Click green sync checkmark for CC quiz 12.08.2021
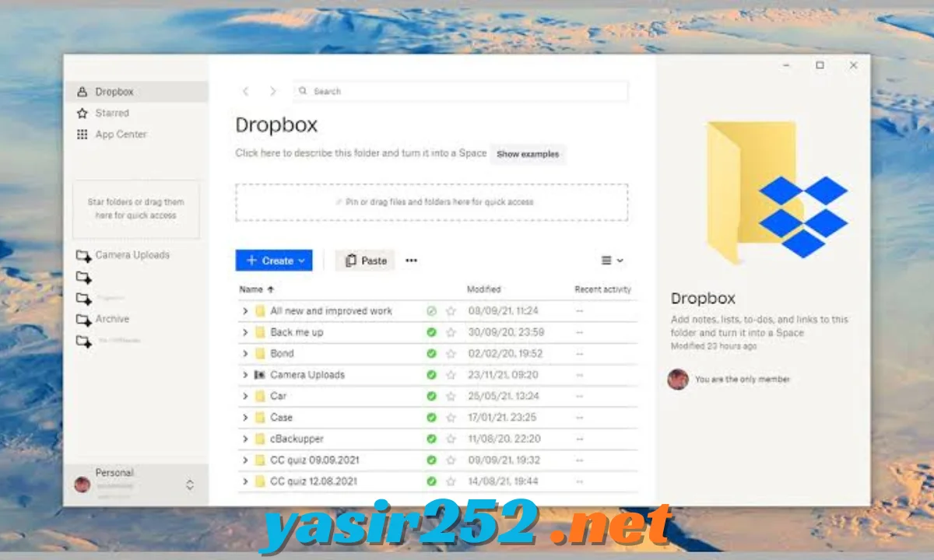 (431, 481)
